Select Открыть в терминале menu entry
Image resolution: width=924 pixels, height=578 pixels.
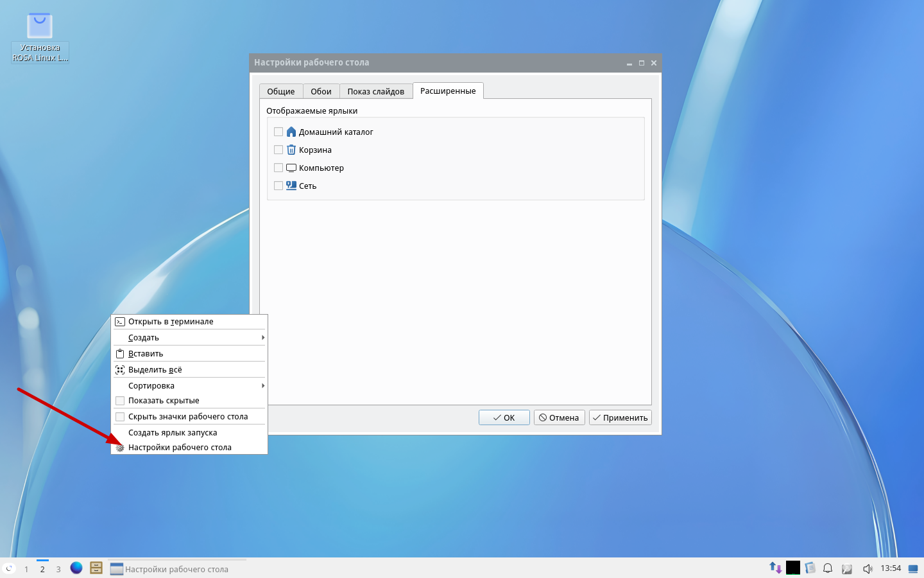tap(171, 322)
